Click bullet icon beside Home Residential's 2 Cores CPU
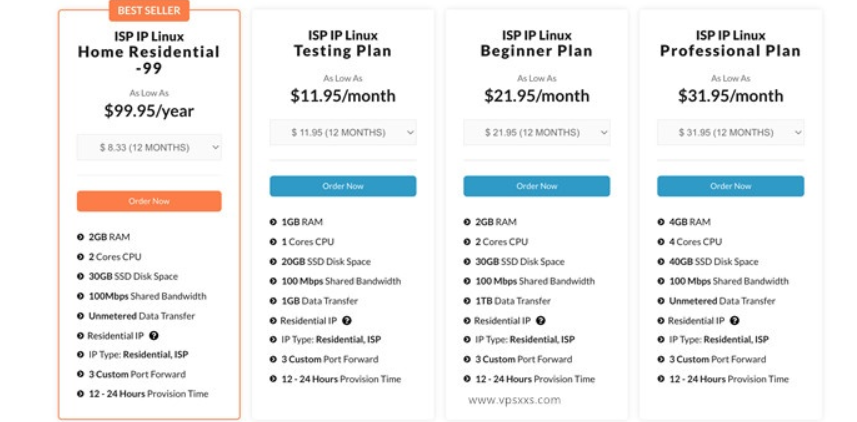 pyautogui.click(x=80, y=257)
